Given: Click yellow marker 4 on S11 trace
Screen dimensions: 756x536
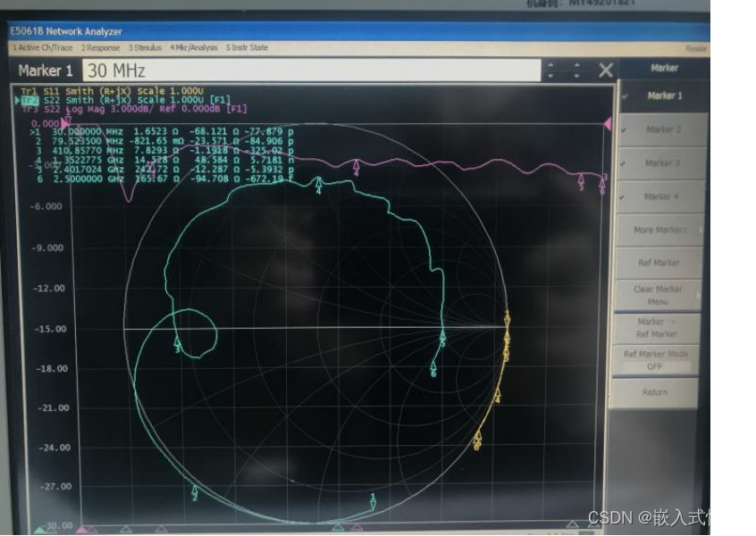Looking at the screenshot, I should (x=498, y=395).
